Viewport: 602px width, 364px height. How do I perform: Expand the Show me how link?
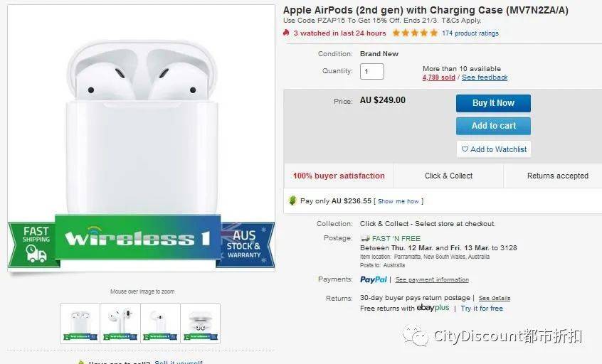coord(398,201)
